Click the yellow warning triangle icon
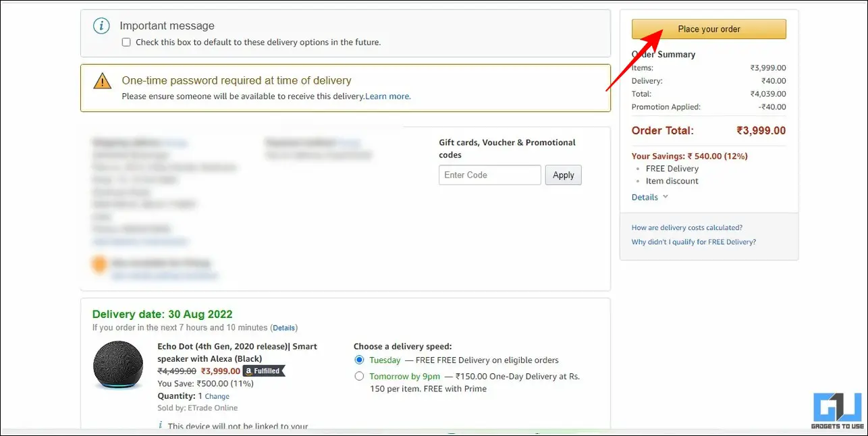This screenshot has width=868, height=436. click(102, 81)
